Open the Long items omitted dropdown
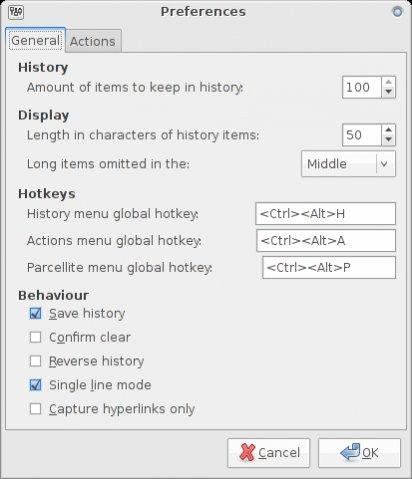 348,164
